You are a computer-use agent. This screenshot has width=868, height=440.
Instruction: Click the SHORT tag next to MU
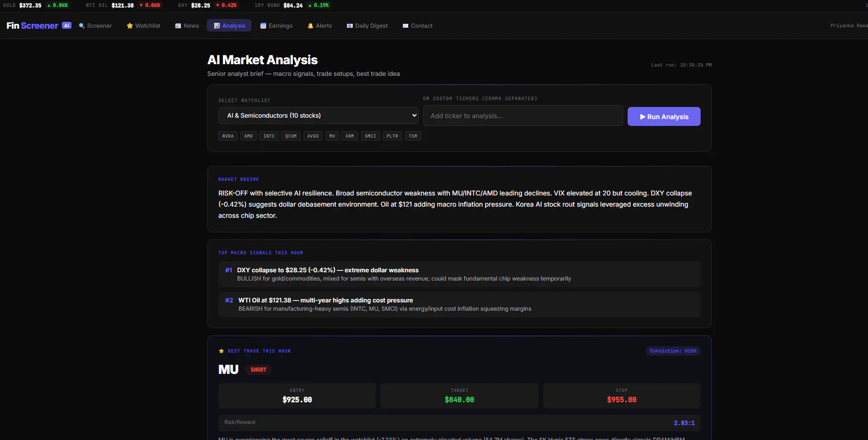[x=258, y=370]
